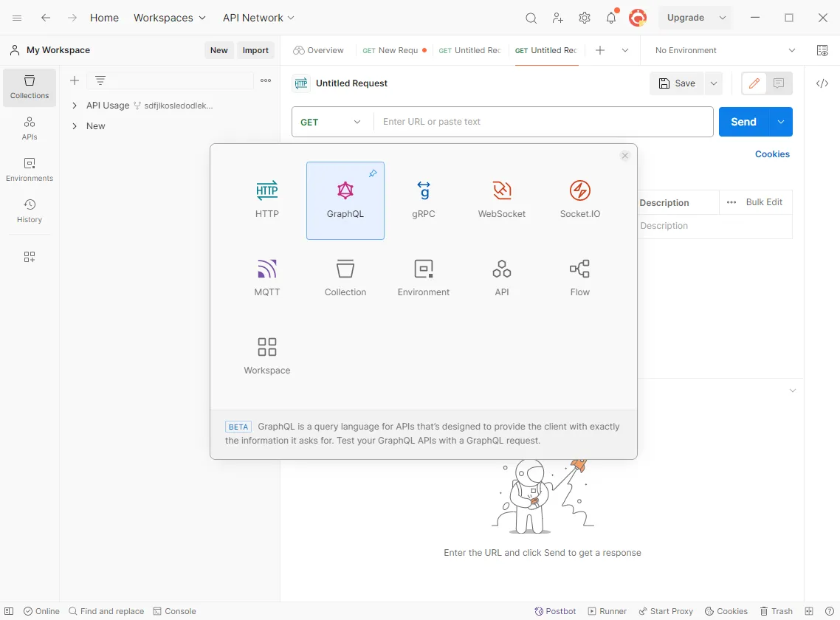Image resolution: width=840 pixels, height=620 pixels.
Task: Open Console in status bar
Action: (x=175, y=611)
